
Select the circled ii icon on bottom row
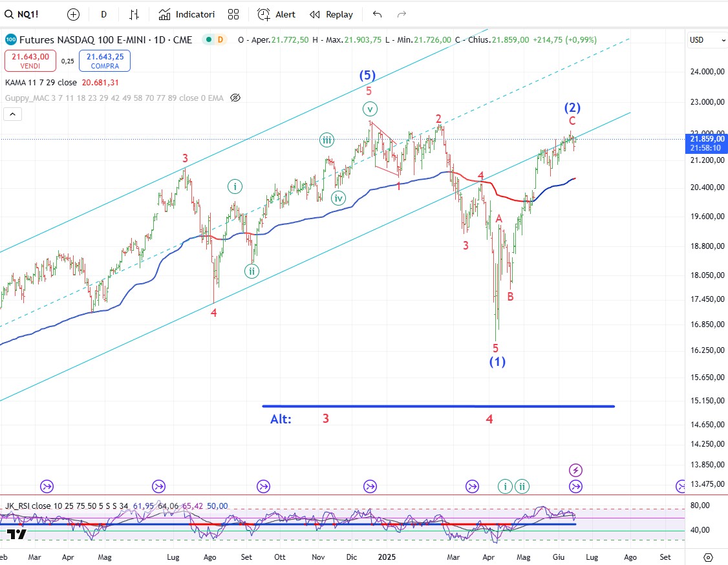(x=522, y=487)
